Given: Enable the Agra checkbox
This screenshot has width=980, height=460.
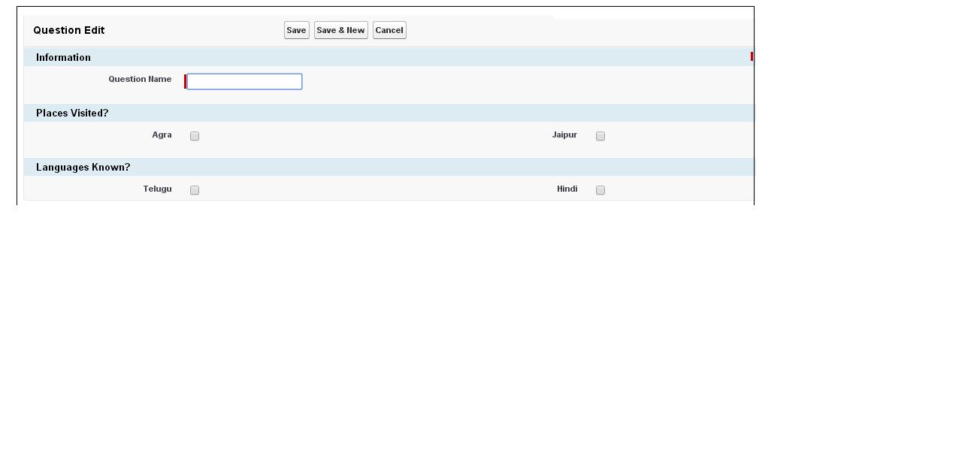Looking at the screenshot, I should pyautogui.click(x=194, y=135).
